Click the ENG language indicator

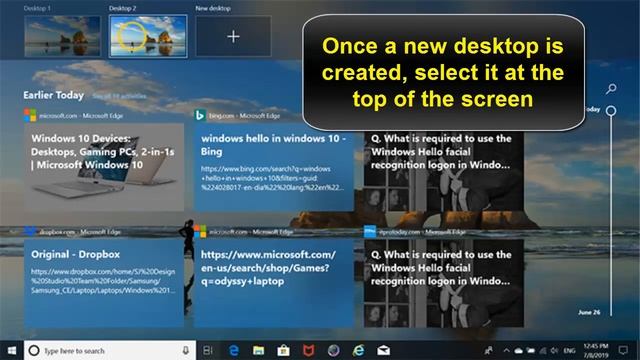tap(569, 351)
